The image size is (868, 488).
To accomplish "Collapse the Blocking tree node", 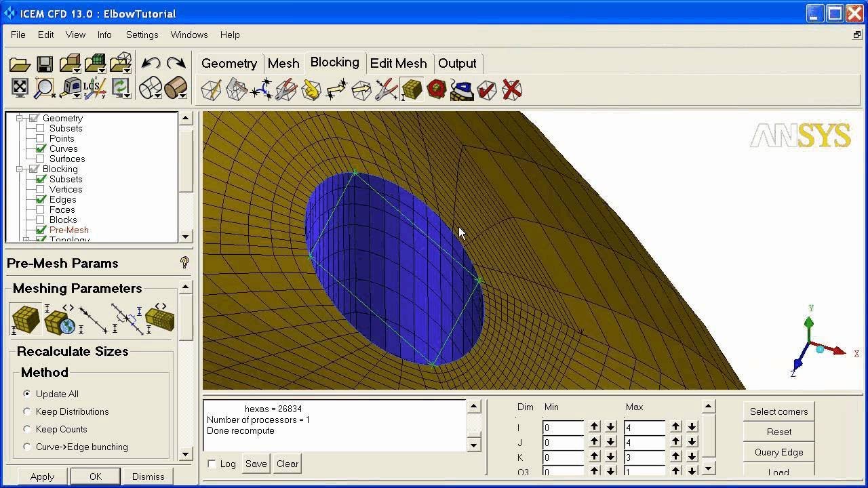I will [20, 169].
